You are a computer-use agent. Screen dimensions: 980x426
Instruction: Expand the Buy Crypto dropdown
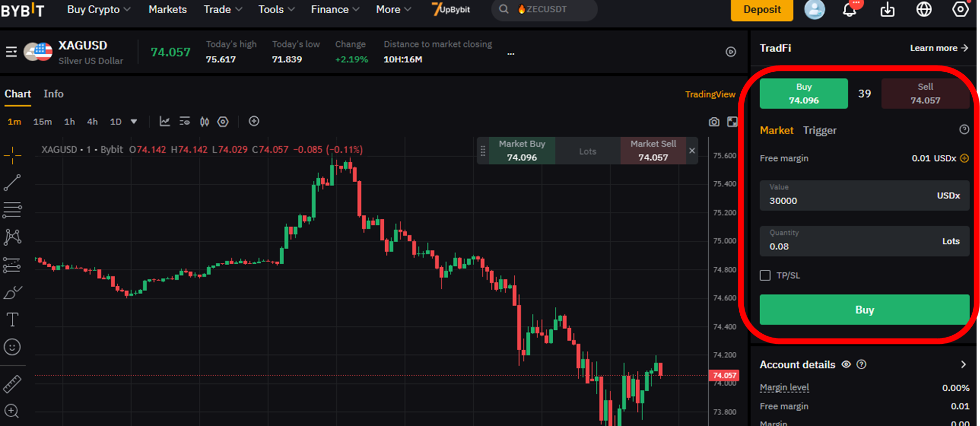pos(99,9)
